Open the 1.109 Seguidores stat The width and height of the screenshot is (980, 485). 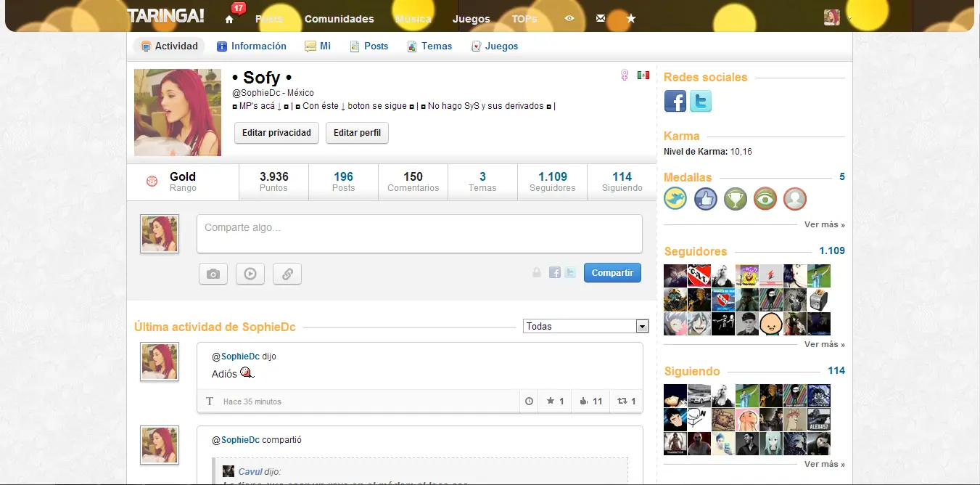tap(552, 182)
